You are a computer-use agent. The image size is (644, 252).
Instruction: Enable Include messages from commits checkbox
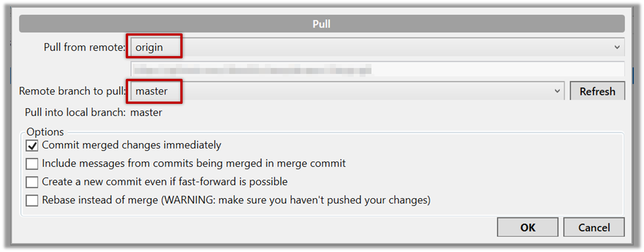tap(32, 164)
